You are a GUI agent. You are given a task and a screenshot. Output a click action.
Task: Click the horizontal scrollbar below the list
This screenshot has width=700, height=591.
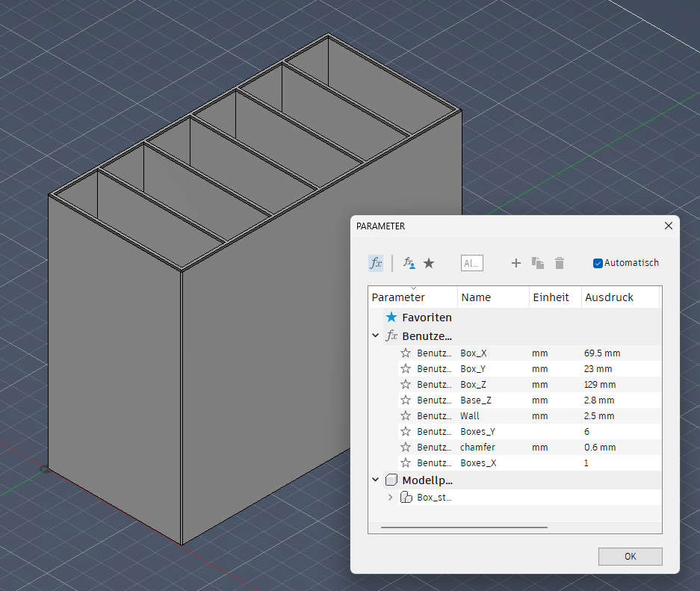[463, 525]
